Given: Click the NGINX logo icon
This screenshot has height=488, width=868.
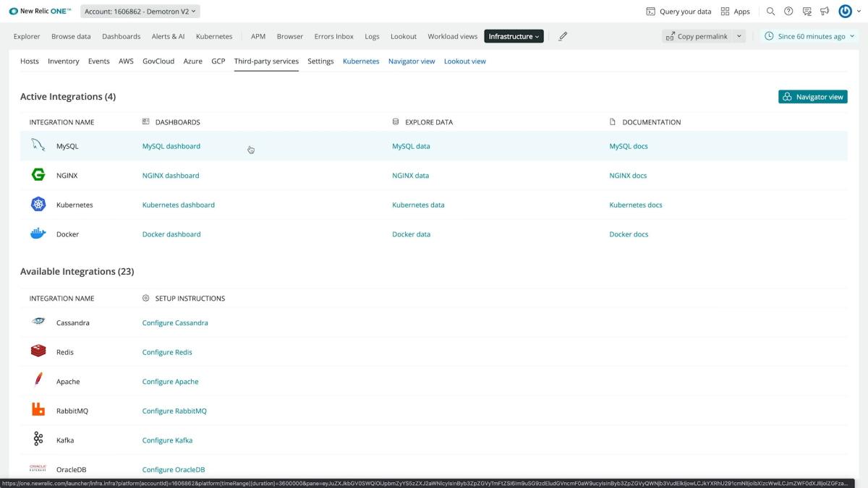Looking at the screenshot, I should (38, 175).
